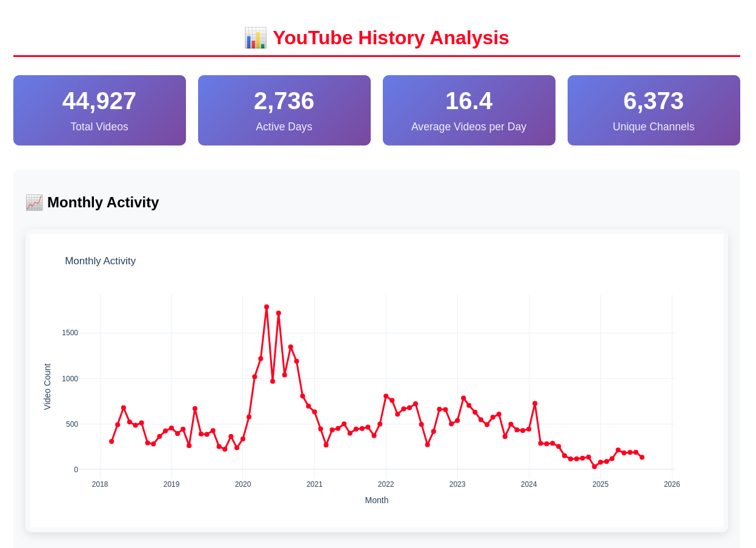The height and width of the screenshot is (548, 756).
Task: Click the "Video Count" y-axis title
Action: click(x=47, y=387)
